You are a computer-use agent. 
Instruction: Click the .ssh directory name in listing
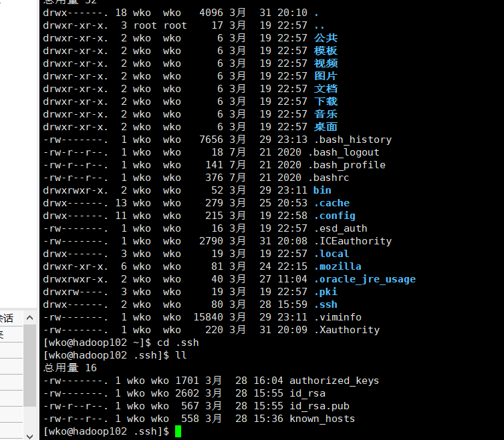point(326,304)
